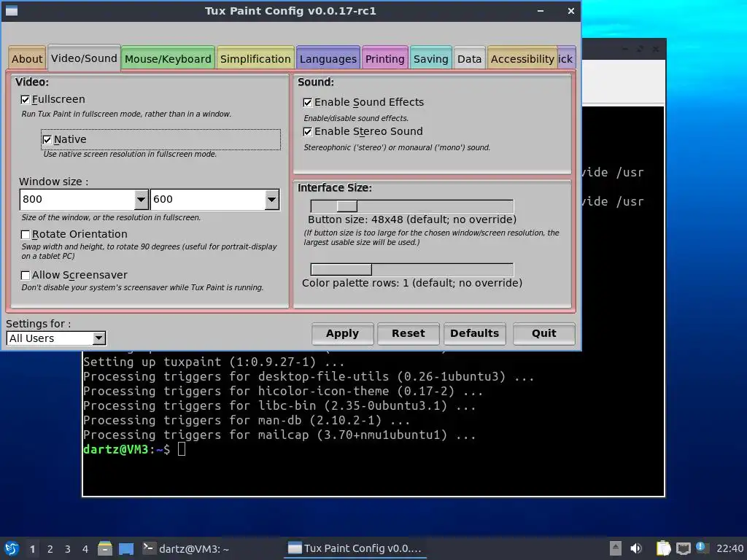Click the Tux Paint Config window menu icon

pyautogui.click(x=12, y=10)
